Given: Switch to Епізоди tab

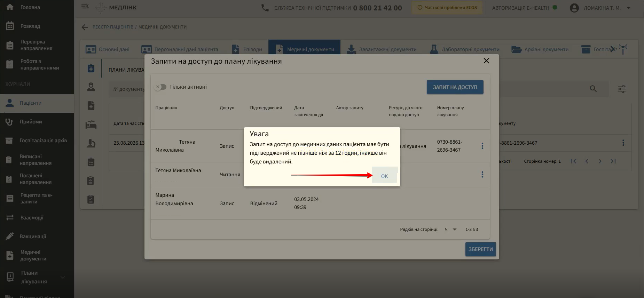Looking at the screenshot, I should 247,49.
